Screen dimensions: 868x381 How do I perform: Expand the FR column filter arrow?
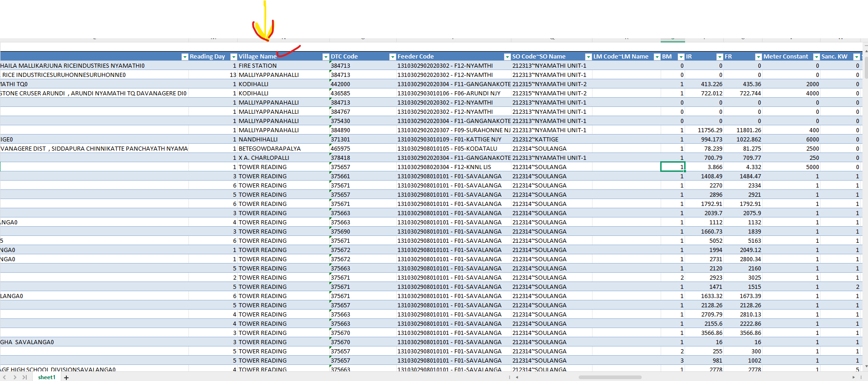758,57
